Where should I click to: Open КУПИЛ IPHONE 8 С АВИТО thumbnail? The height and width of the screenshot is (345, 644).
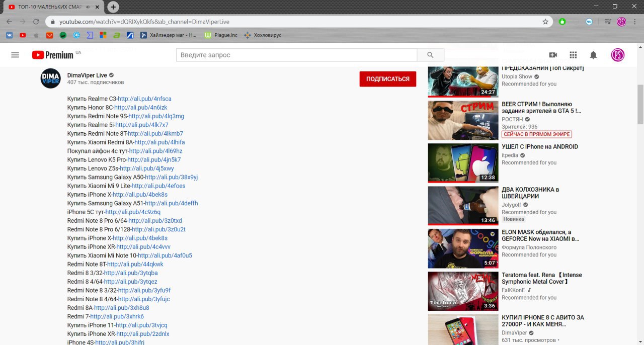click(x=463, y=329)
